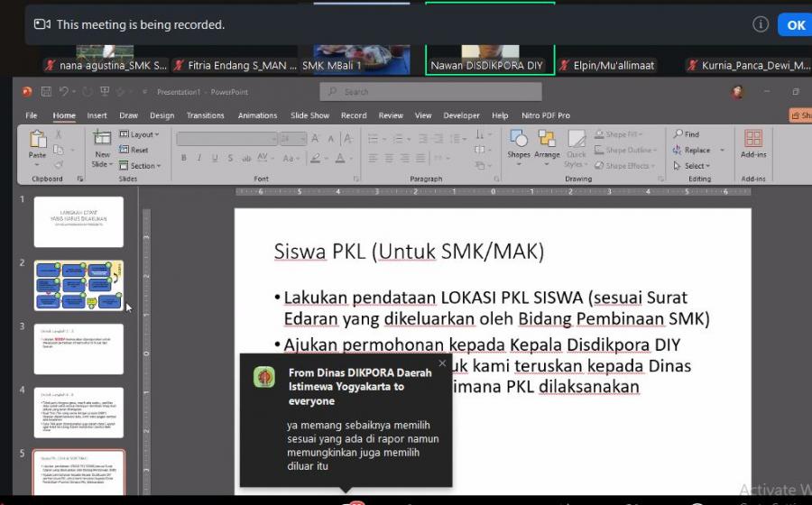Click the Paste clipboard icon
The height and width of the screenshot is (505, 812).
point(37,140)
